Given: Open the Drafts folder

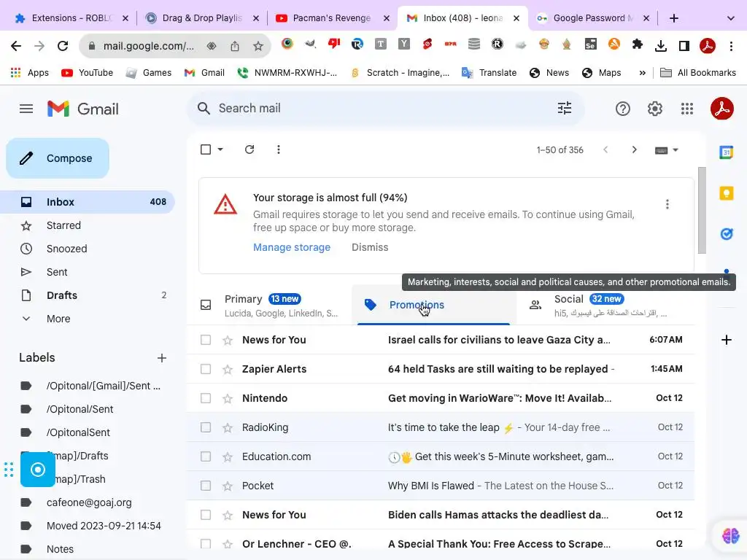Looking at the screenshot, I should pyautogui.click(x=62, y=295).
